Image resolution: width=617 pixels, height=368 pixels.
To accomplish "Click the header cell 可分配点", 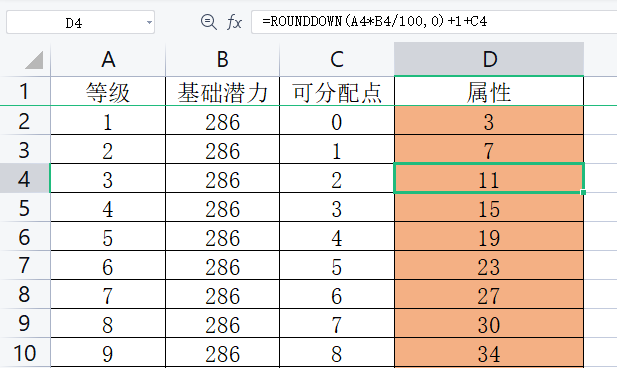I will [337, 91].
